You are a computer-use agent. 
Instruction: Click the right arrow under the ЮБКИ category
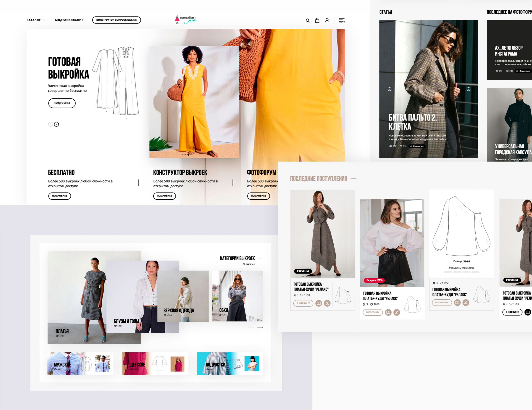coord(260,327)
